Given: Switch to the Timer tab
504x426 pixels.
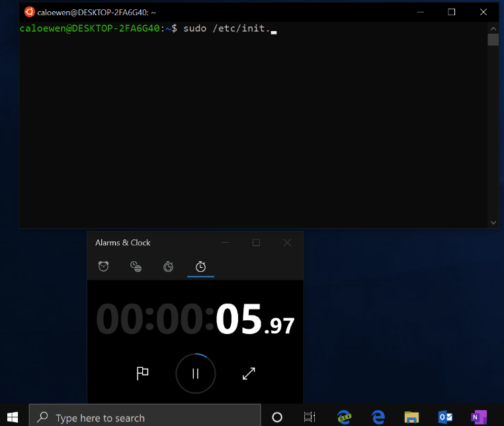Looking at the screenshot, I should pos(168,267).
